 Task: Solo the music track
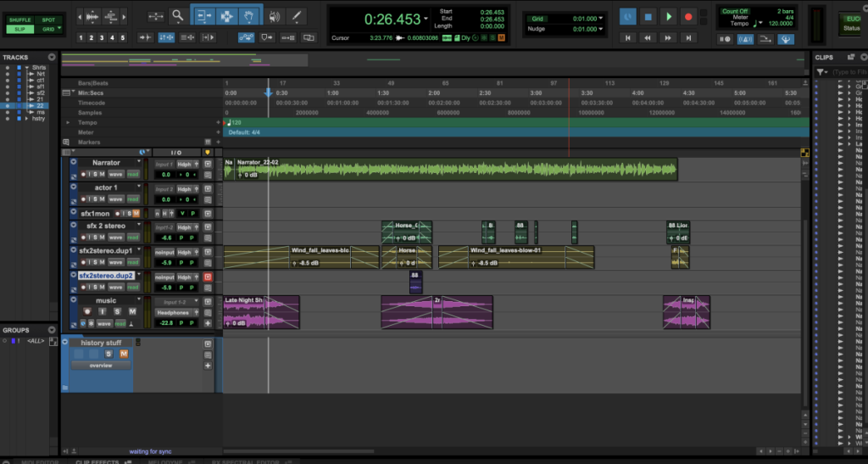point(116,312)
